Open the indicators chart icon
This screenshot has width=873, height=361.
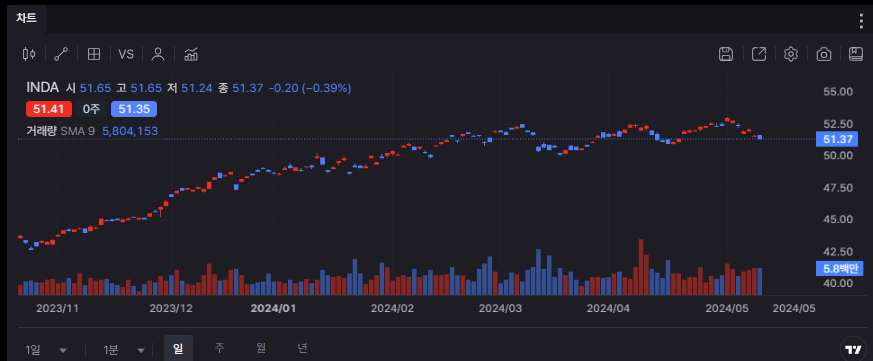pyautogui.click(x=191, y=54)
